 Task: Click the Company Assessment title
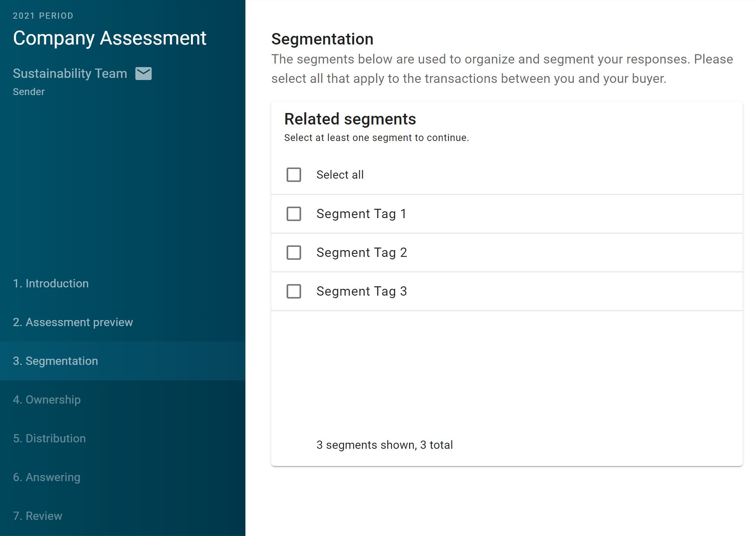point(109,38)
